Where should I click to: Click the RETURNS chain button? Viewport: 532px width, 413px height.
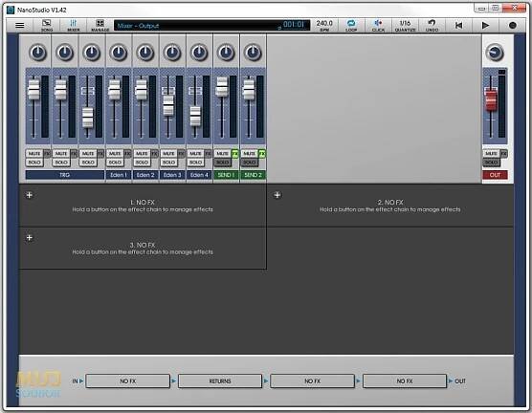pyautogui.click(x=220, y=381)
